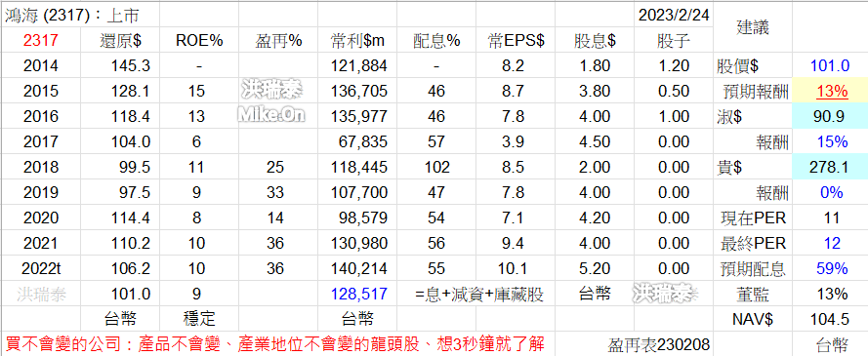Select the year 2020 row label
Viewport: 868px width, 356px height.
click(40, 218)
